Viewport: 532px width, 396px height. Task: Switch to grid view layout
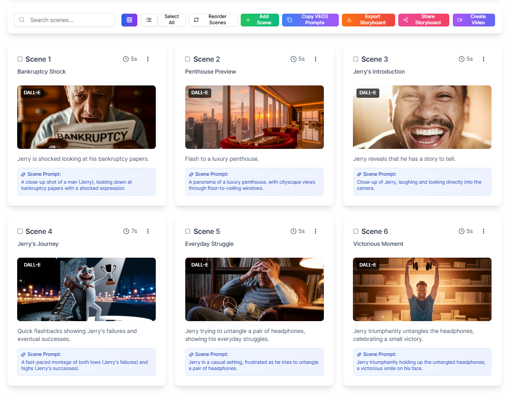click(129, 20)
